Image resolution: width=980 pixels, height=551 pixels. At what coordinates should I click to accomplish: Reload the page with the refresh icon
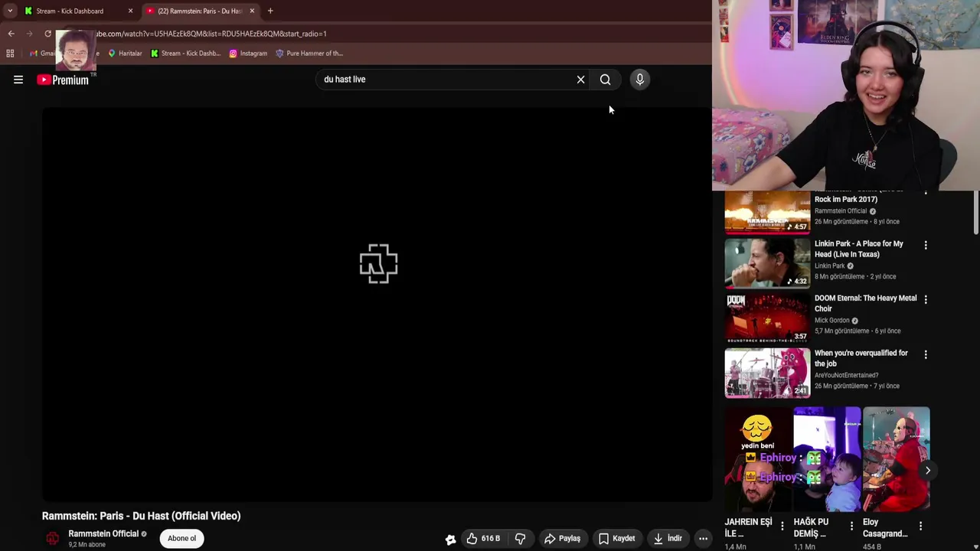click(47, 34)
